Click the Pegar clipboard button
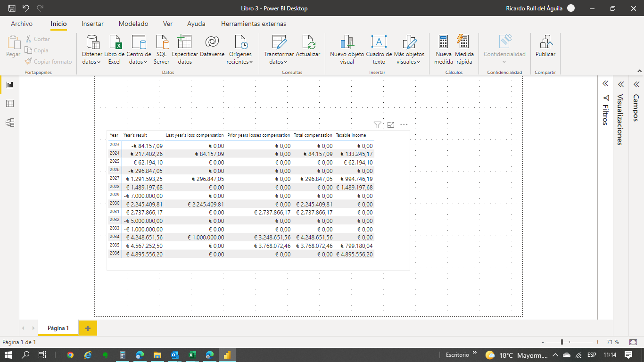Image resolution: width=644 pixels, height=362 pixels. point(13,46)
